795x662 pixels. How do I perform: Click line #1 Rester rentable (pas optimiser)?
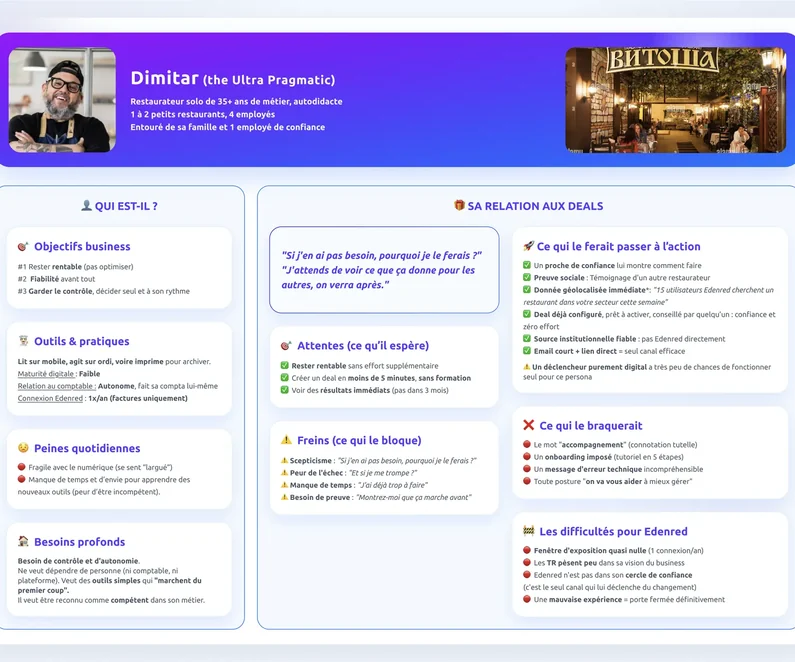(76, 267)
